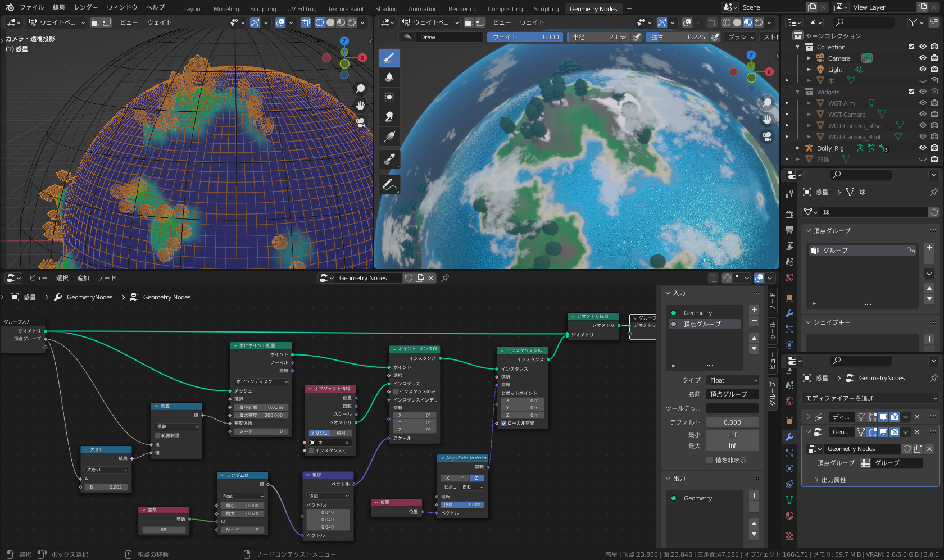Open the Float type dropdown in node sidebar

coord(732,380)
